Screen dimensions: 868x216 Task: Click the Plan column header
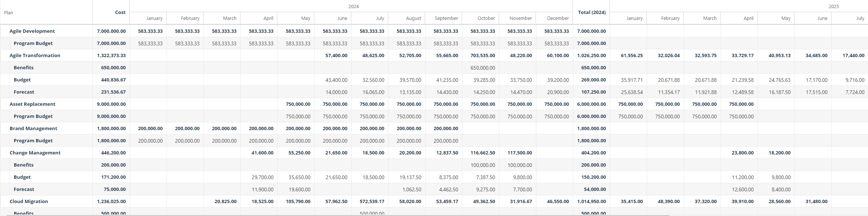click(x=8, y=13)
